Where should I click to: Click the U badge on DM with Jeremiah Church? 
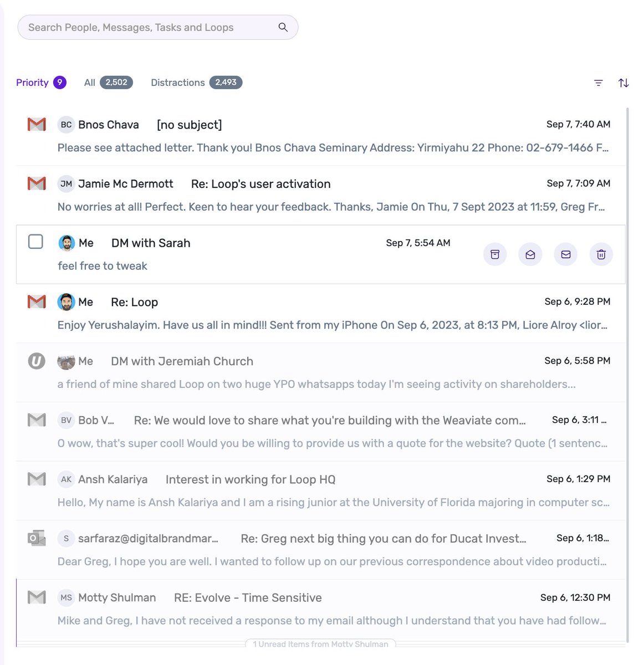click(x=36, y=361)
